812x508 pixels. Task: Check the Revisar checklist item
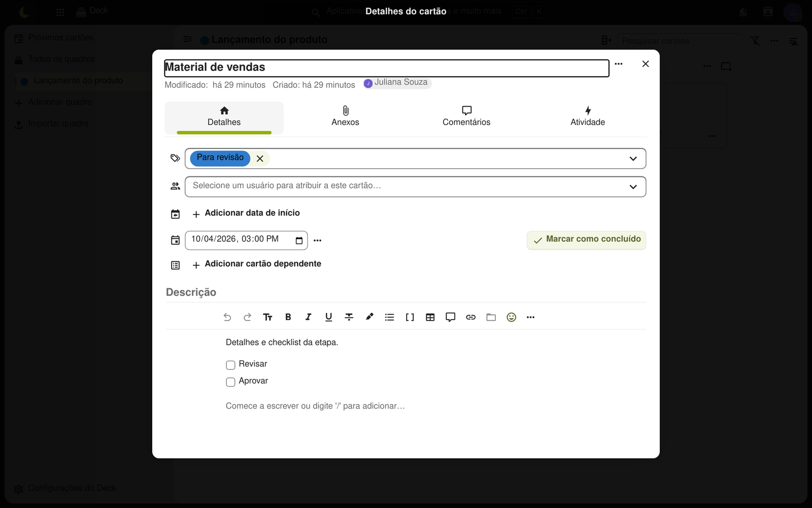coord(230,365)
